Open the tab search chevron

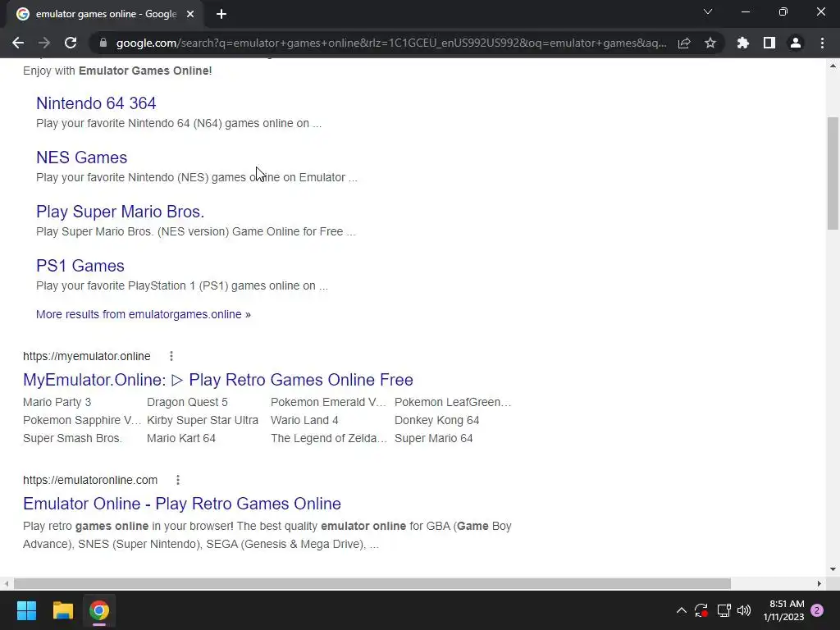click(x=708, y=11)
